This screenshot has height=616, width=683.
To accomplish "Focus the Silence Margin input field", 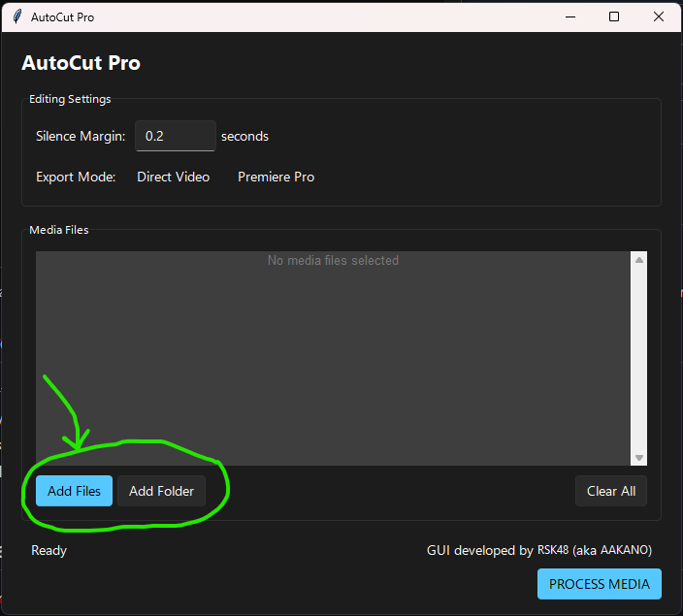I will coord(175,136).
